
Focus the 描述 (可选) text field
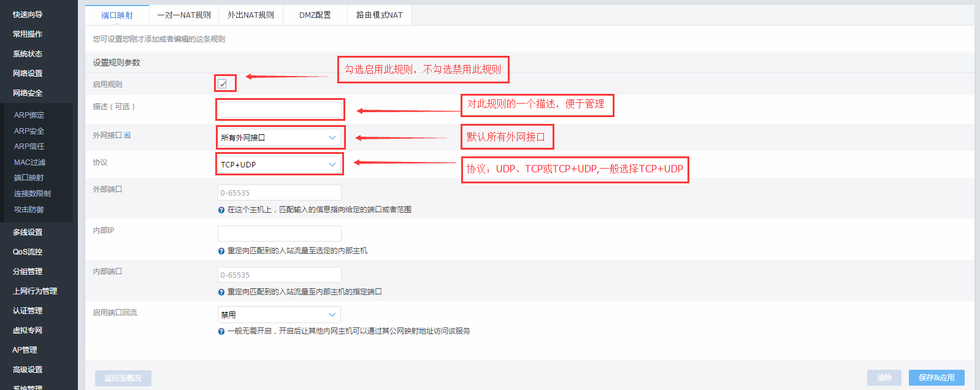point(279,110)
